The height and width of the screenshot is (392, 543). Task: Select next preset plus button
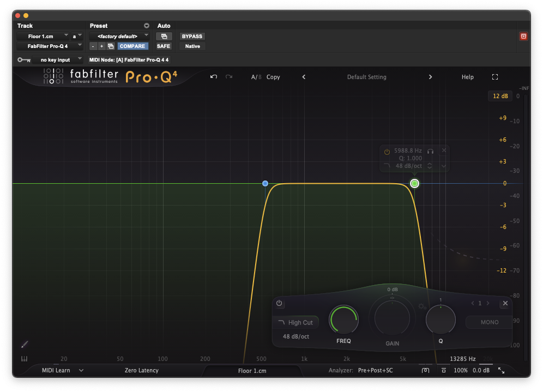click(x=101, y=46)
